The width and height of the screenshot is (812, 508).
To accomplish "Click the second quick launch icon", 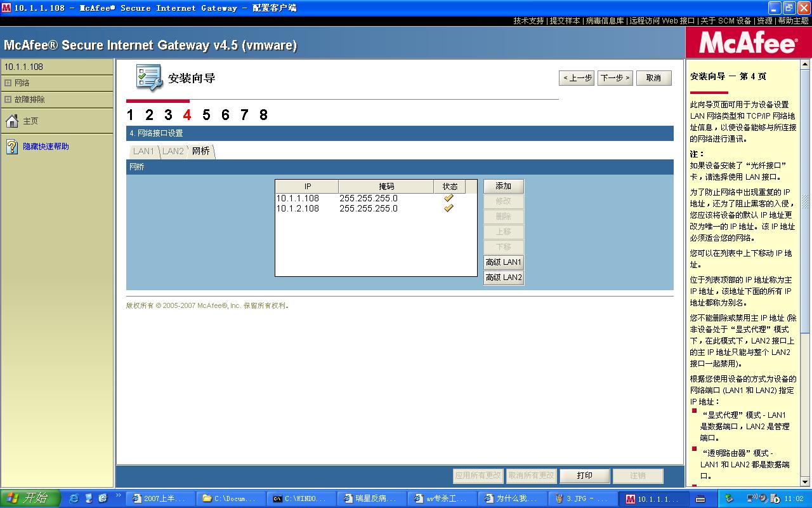I will point(89,498).
